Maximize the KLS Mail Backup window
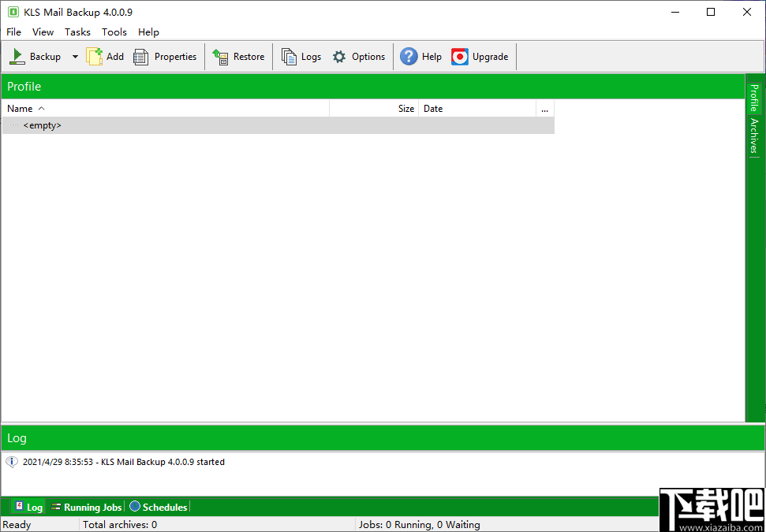766x532 pixels. [x=711, y=12]
